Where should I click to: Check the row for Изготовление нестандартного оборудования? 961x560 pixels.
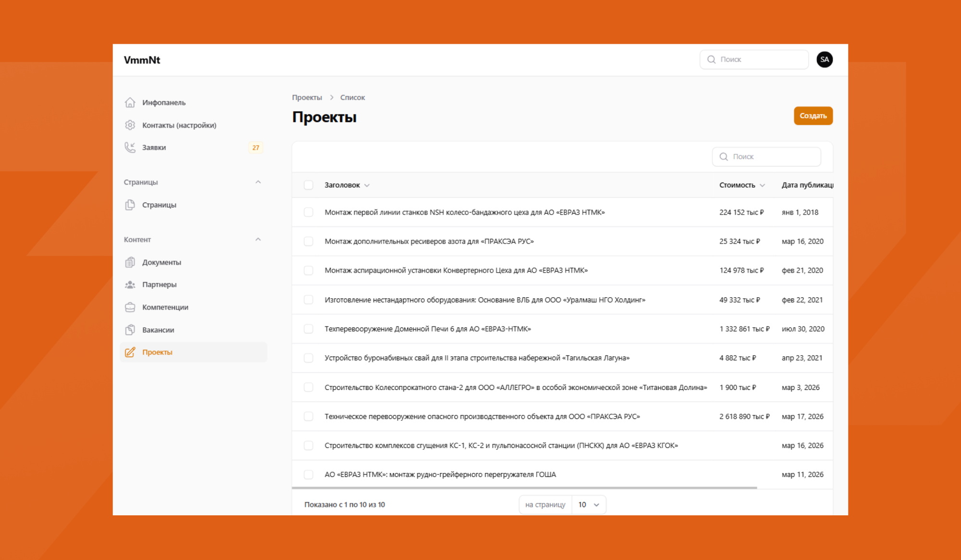tap(308, 300)
